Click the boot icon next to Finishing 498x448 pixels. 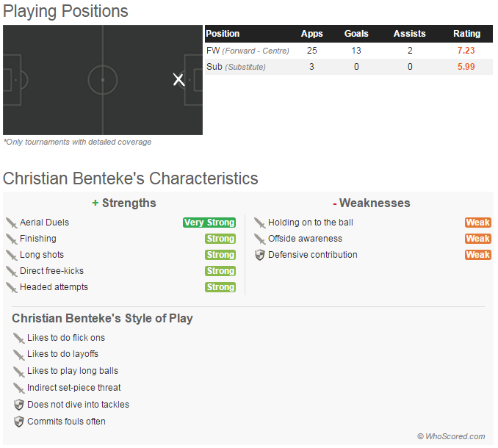11,239
